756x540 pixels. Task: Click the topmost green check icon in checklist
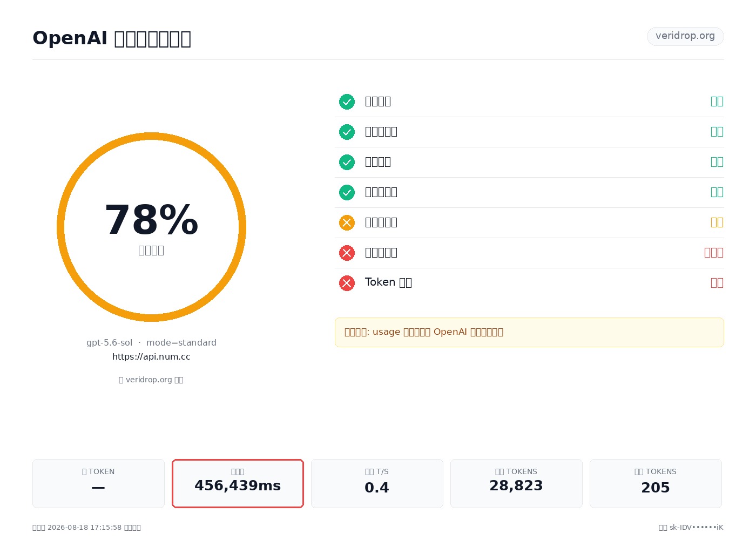(347, 102)
